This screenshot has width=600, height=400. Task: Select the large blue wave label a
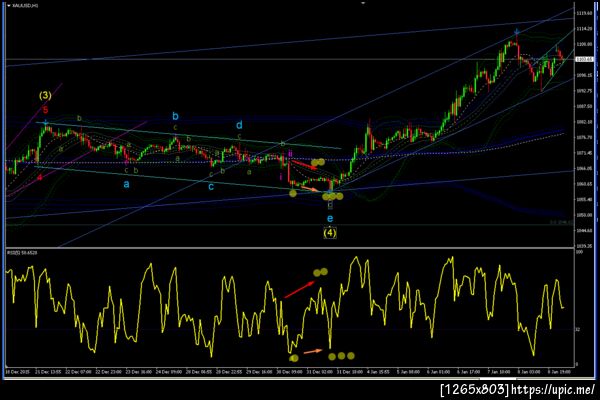[126, 184]
